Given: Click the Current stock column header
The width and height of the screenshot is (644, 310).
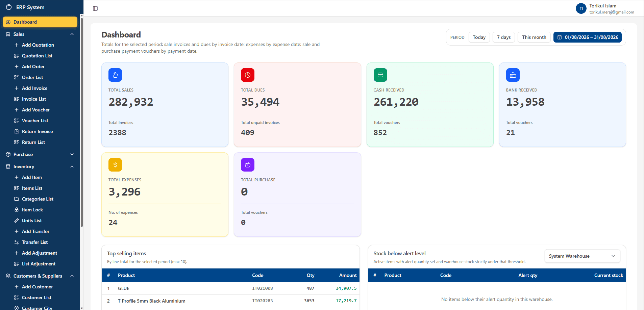Looking at the screenshot, I should tap(609, 275).
